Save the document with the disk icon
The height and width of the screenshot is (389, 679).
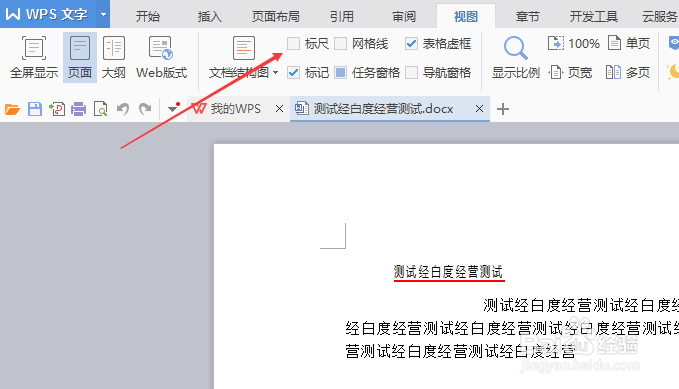(x=35, y=109)
